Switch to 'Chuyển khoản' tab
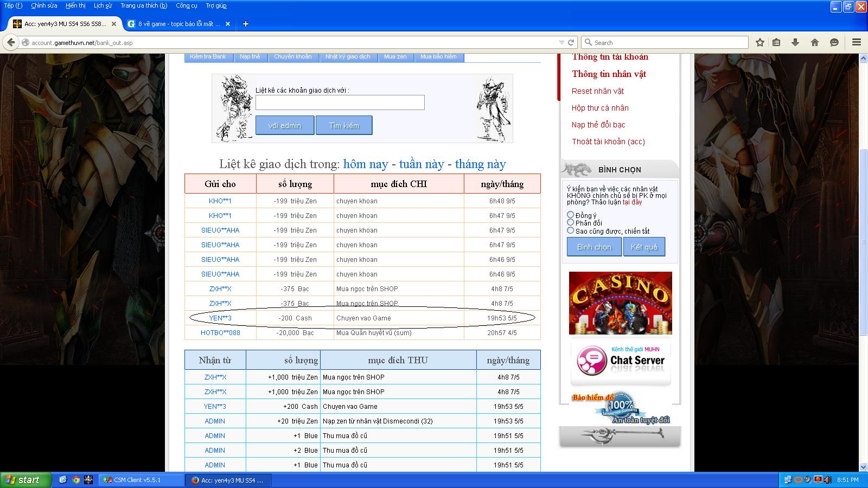Screen dimensions: 868x488 (293, 57)
